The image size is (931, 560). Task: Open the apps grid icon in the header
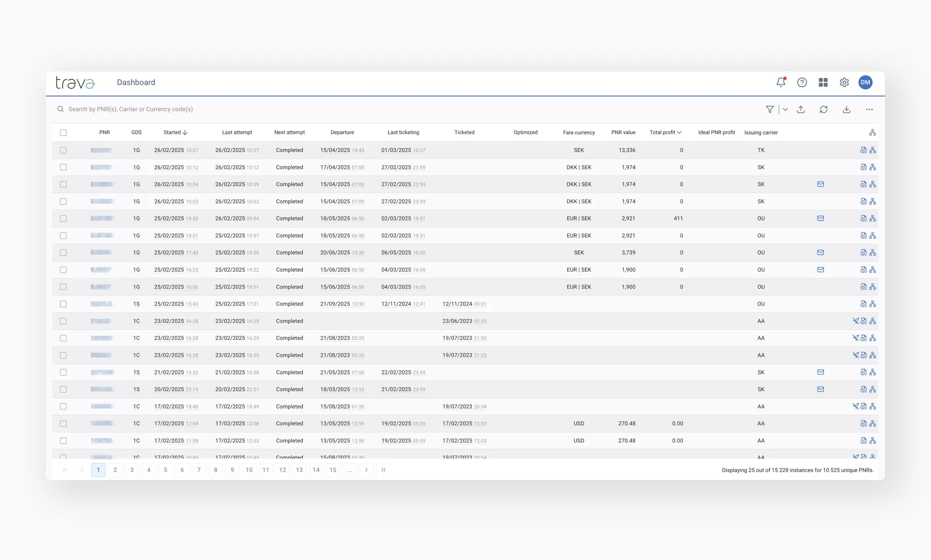click(x=823, y=82)
